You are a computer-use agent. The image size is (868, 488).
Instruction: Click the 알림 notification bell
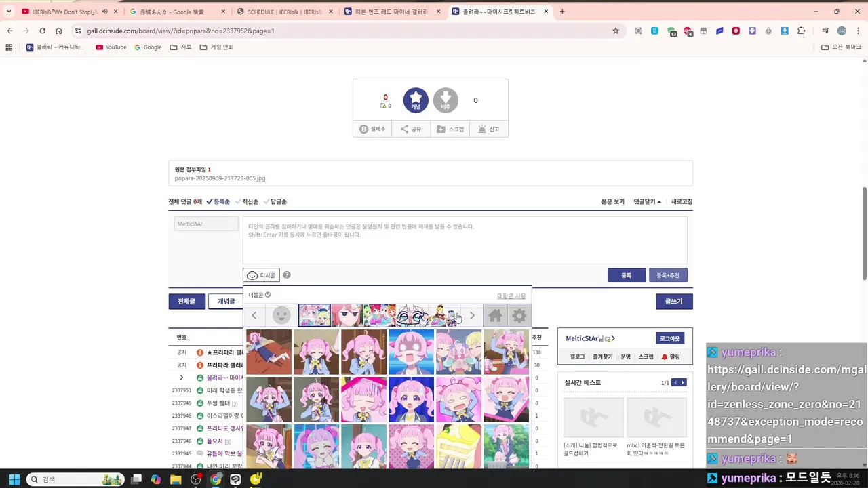click(670, 357)
